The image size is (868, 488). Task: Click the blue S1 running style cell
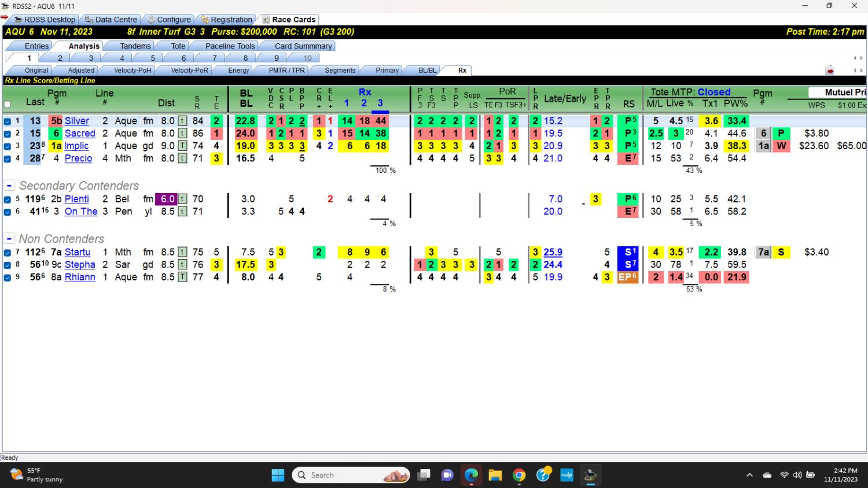pyautogui.click(x=629, y=252)
